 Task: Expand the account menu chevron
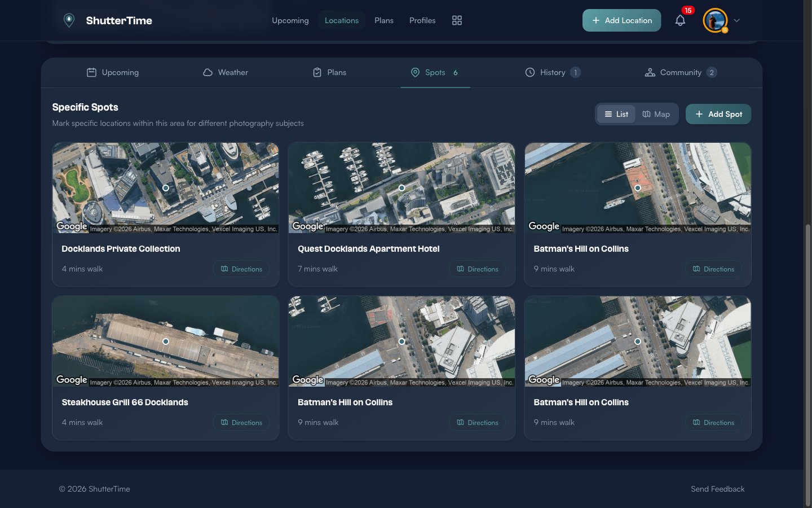736,20
